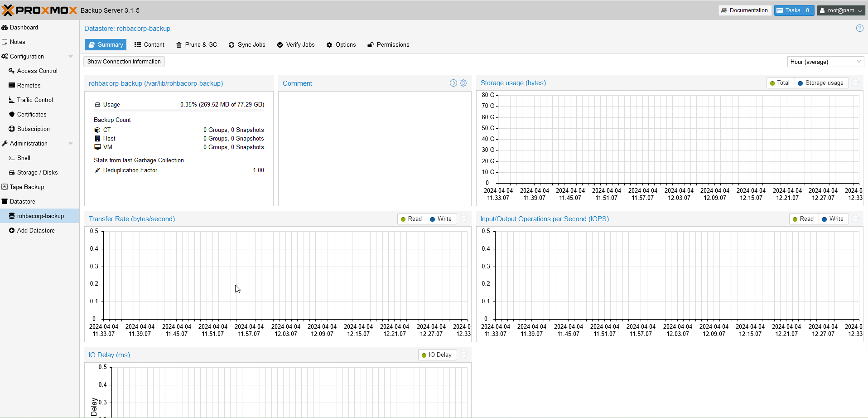Click the Dashboard icon in sidebar

tap(5, 27)
